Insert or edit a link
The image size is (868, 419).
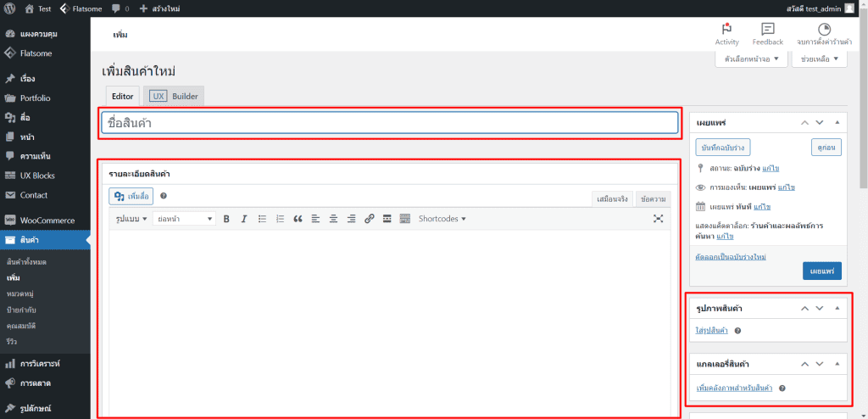pyautogui.click(x=370, y=219)
